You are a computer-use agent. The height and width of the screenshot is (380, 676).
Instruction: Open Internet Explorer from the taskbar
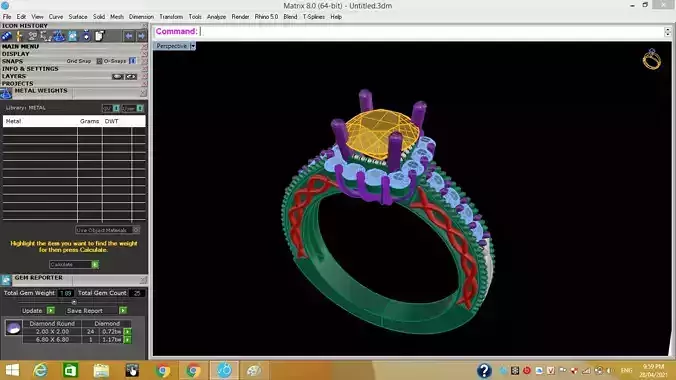coord(41,371)
